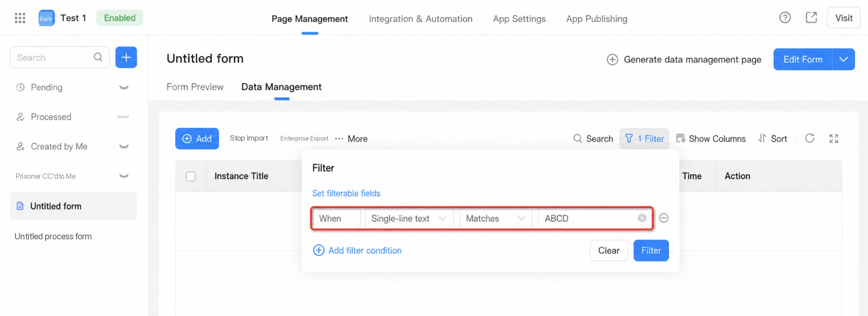This screenshot has width=868, height=316.
Task: Open the More options ellipsis menu
Action: (x=351, y=139)
